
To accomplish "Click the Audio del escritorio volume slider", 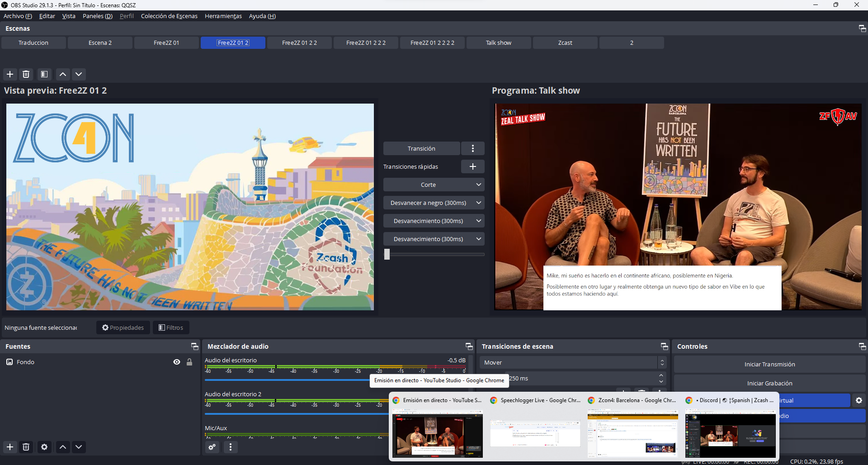I will 287,380.
